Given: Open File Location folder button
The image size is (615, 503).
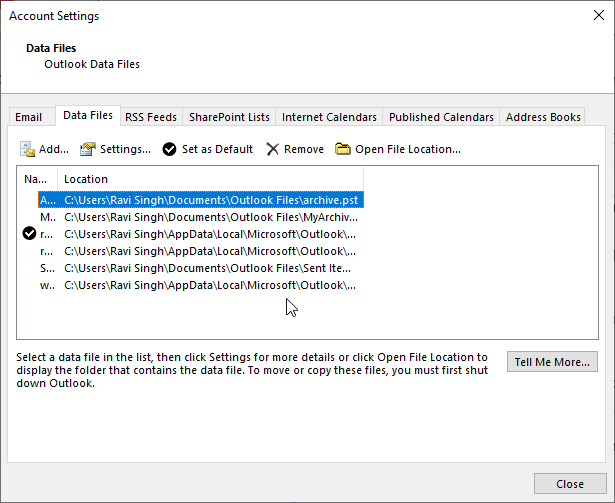Looking at the screenshot, I should coord(398,149).
